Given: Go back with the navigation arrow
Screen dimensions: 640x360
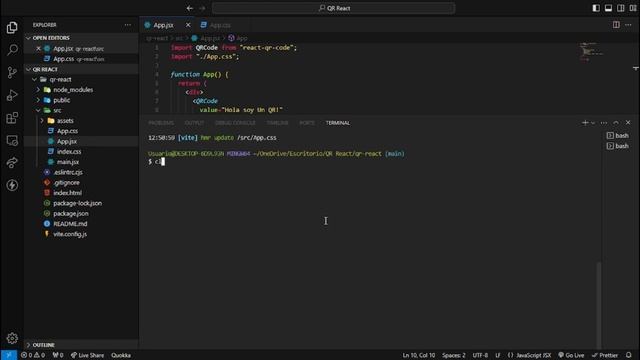Looking at the screenshot, I should click(190, 8).
